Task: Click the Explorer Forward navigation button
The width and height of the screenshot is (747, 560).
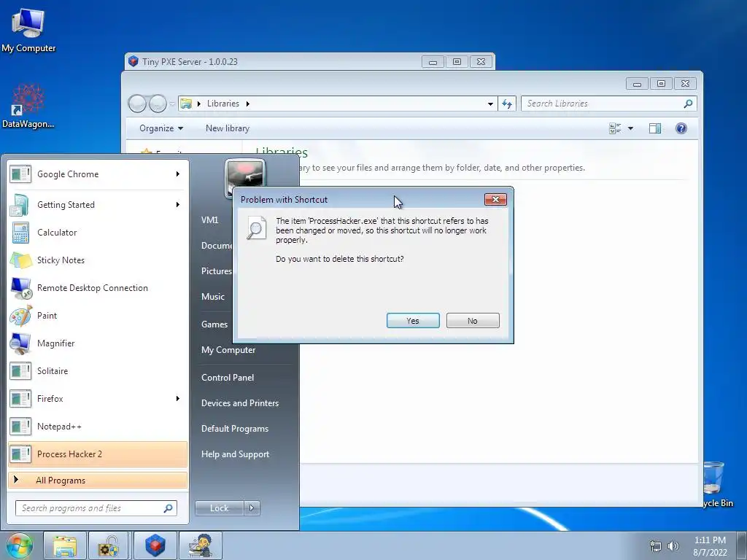Action: tap(158, 104)
